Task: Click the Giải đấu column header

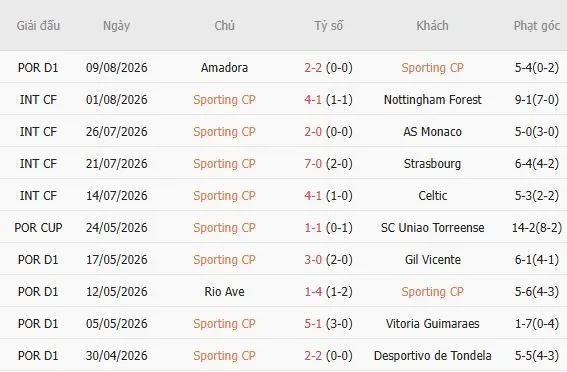Action: (38, 26)
